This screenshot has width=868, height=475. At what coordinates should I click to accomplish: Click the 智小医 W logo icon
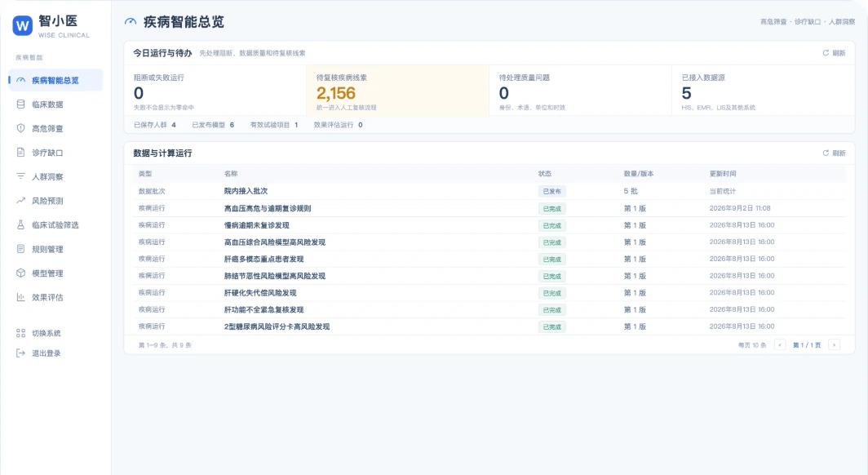pyautogui.click(x=23, y=25)
